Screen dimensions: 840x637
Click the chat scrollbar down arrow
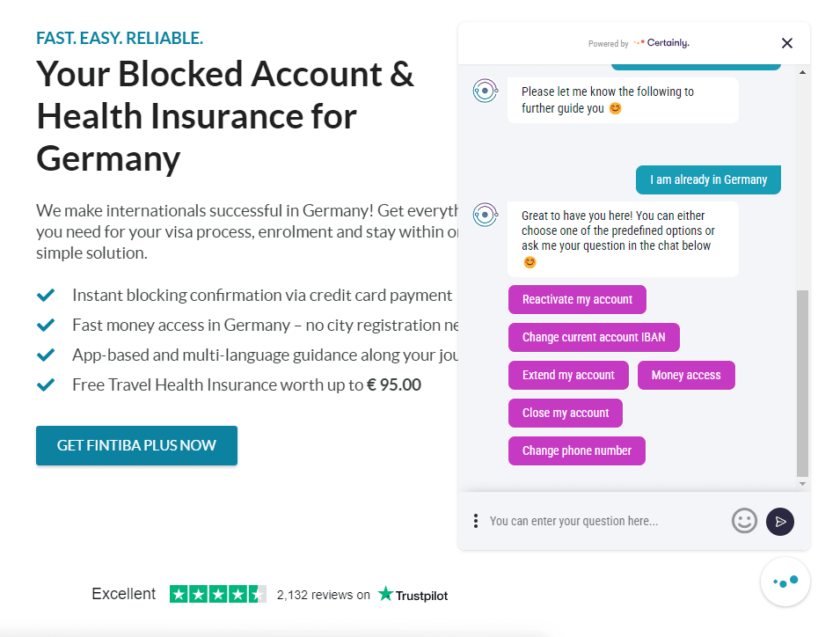pyautogui.click(x=802, y=484)
